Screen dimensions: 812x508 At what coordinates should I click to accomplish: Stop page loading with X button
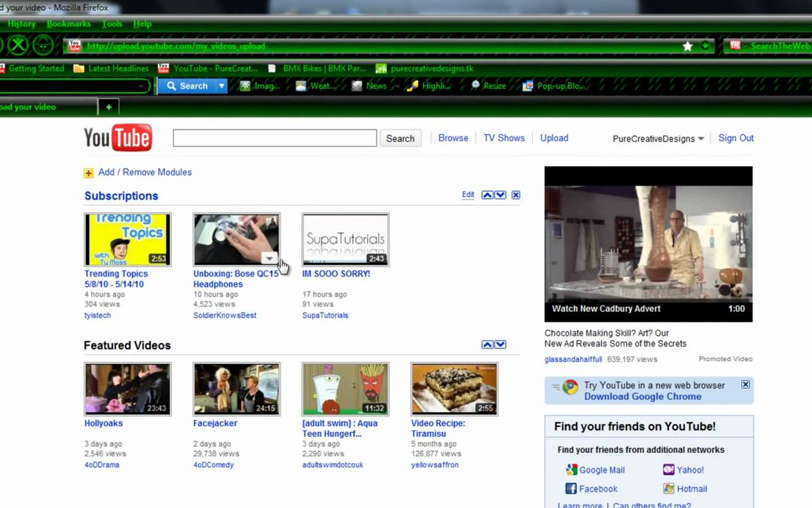[x=18, y=46]
